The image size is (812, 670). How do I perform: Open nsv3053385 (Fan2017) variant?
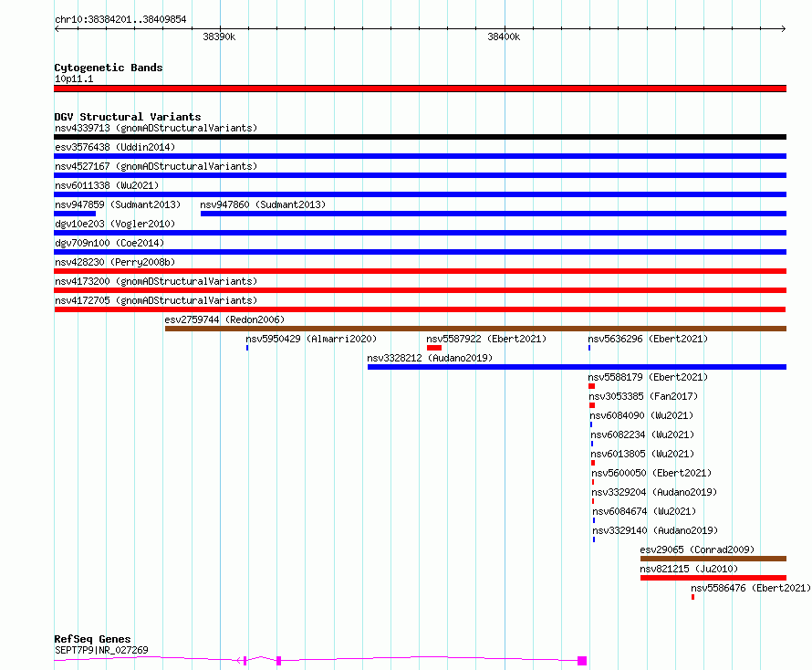click(644, 396)
